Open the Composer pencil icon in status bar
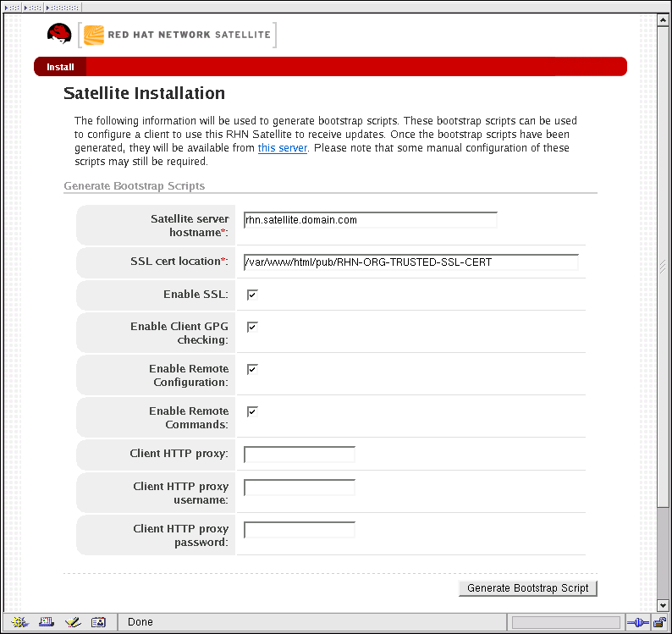This screenshot has height=634, width=672. 73,621
